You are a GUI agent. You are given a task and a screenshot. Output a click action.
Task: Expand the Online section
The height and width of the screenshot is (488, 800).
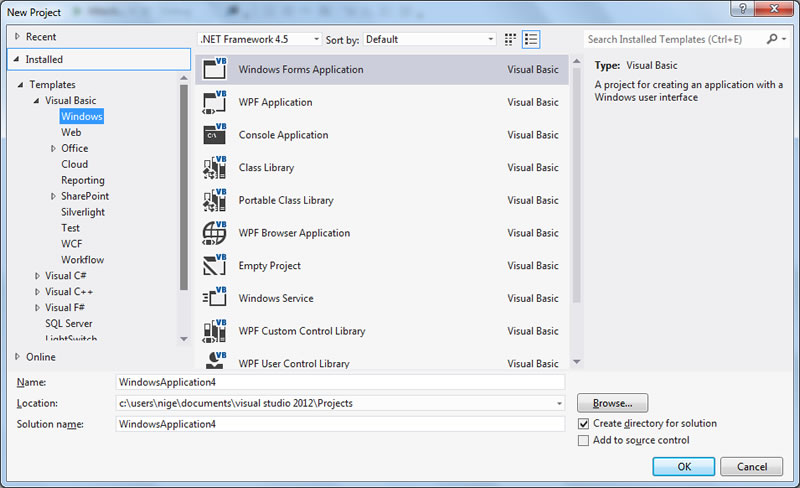17,356
